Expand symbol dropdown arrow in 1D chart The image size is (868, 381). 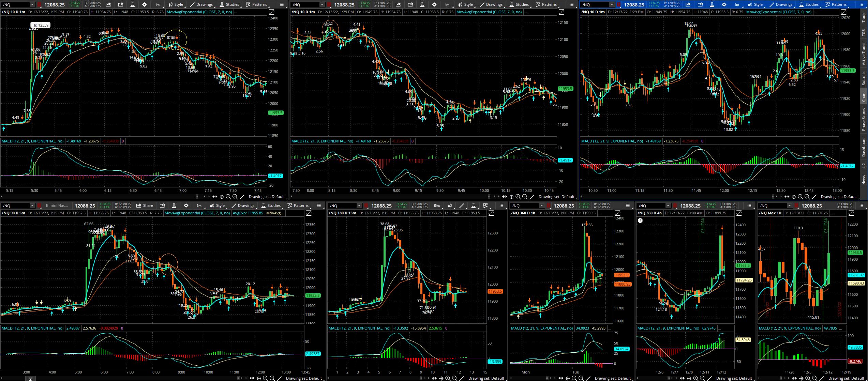click(x=790, y=206)
